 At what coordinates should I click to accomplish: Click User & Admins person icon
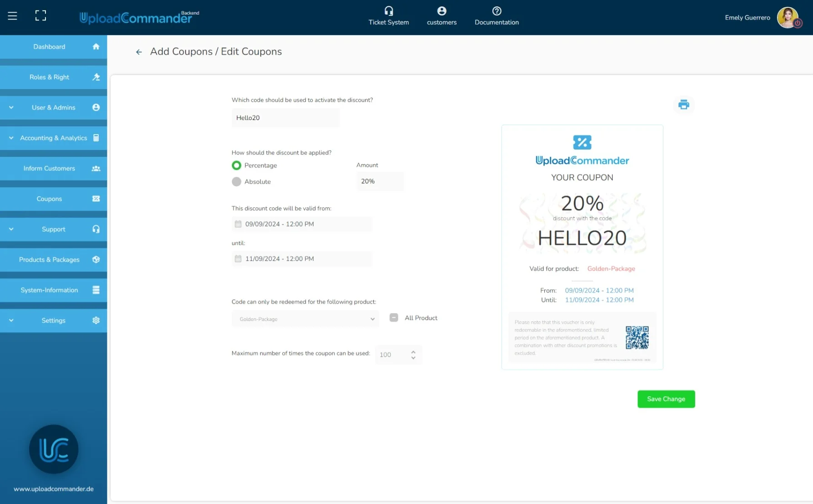pyautogui.click(x=96, y=107)
